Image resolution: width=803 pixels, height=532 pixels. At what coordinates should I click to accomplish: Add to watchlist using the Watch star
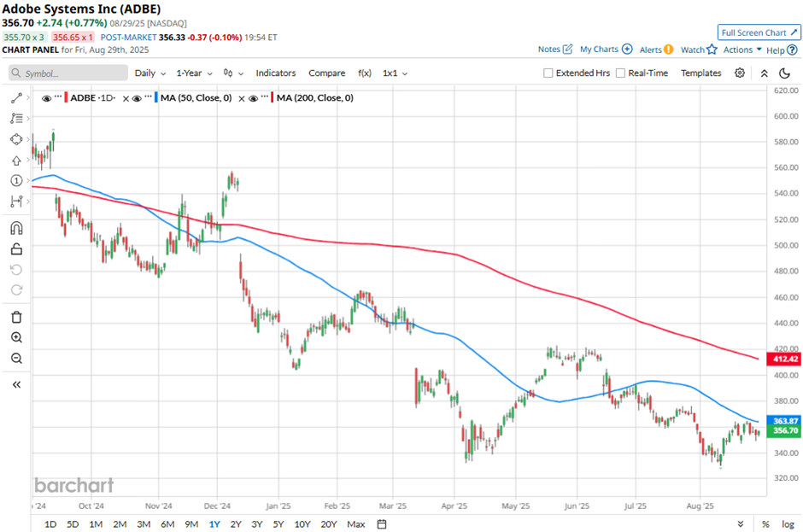712,50
